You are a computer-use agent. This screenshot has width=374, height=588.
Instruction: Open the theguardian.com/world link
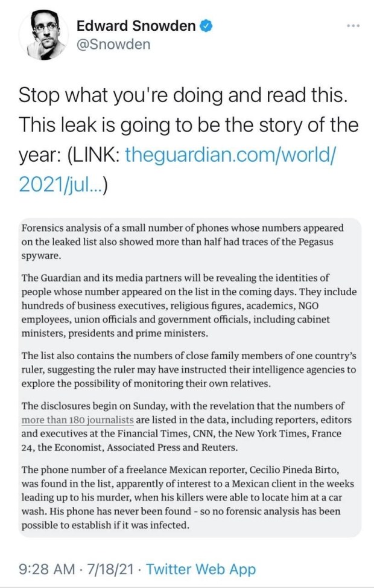pyautogui.click(x=230, y=156)
